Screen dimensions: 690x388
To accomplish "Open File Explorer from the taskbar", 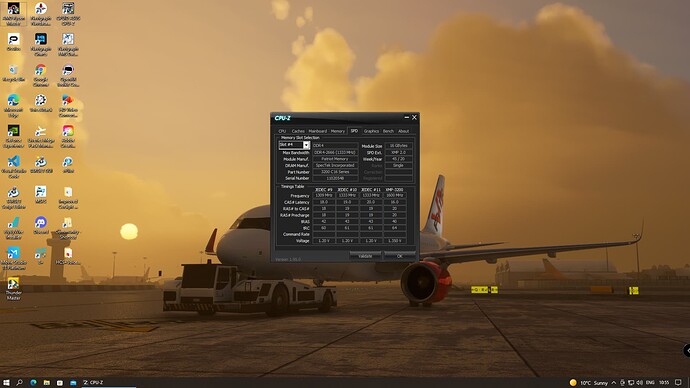I will point(46,382).
